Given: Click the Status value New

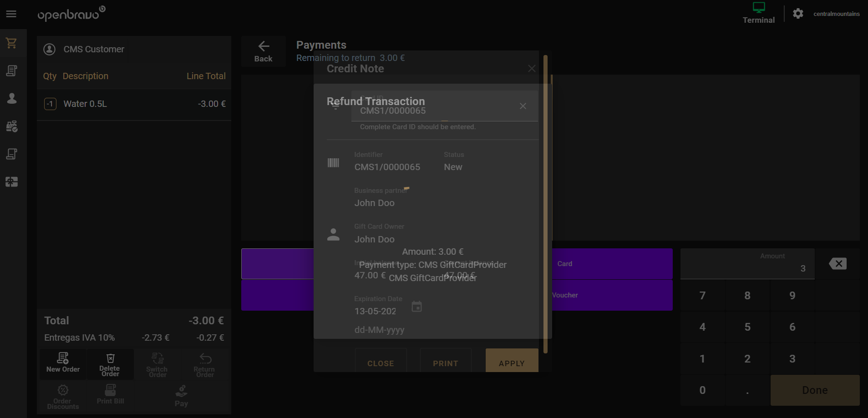Looking at the screenshot, I should [453, 167].
